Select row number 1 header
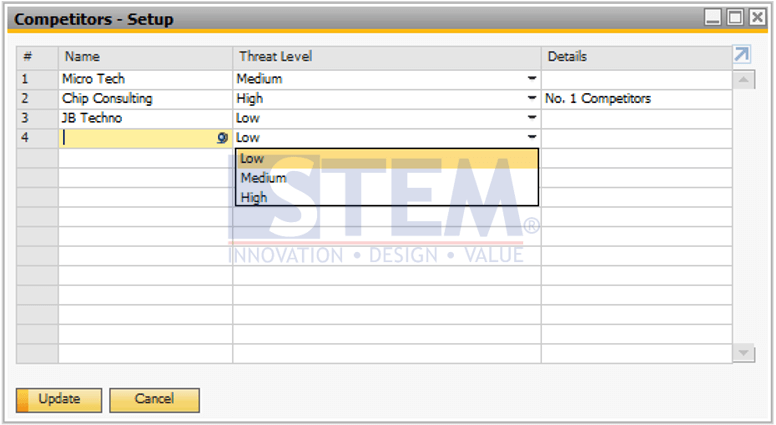Screen dimensions: 776x425 click(x=38, y=79)
